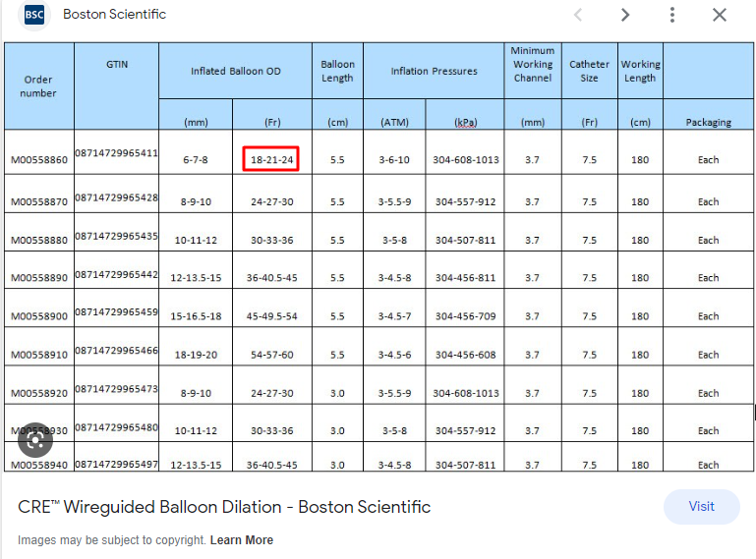This screenshot has height=559, width=756.
Task: Click the Order number column header
Action: point(38,86)
